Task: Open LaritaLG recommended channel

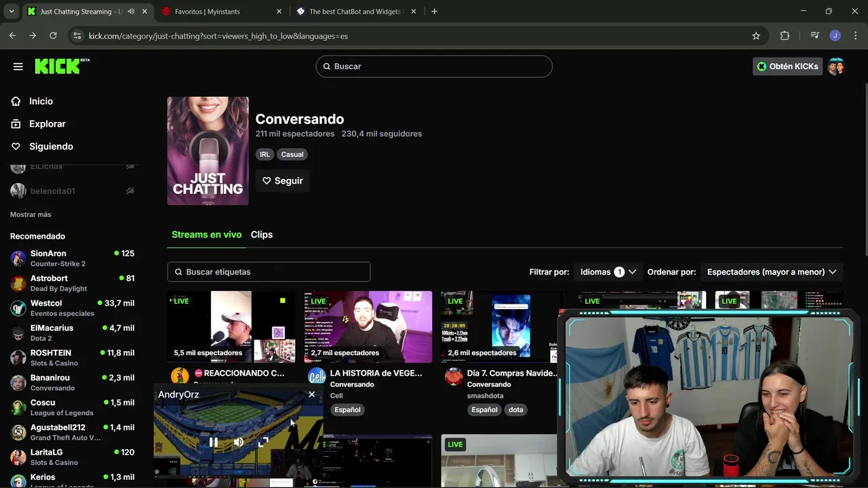Action: [x=73, y=457]
